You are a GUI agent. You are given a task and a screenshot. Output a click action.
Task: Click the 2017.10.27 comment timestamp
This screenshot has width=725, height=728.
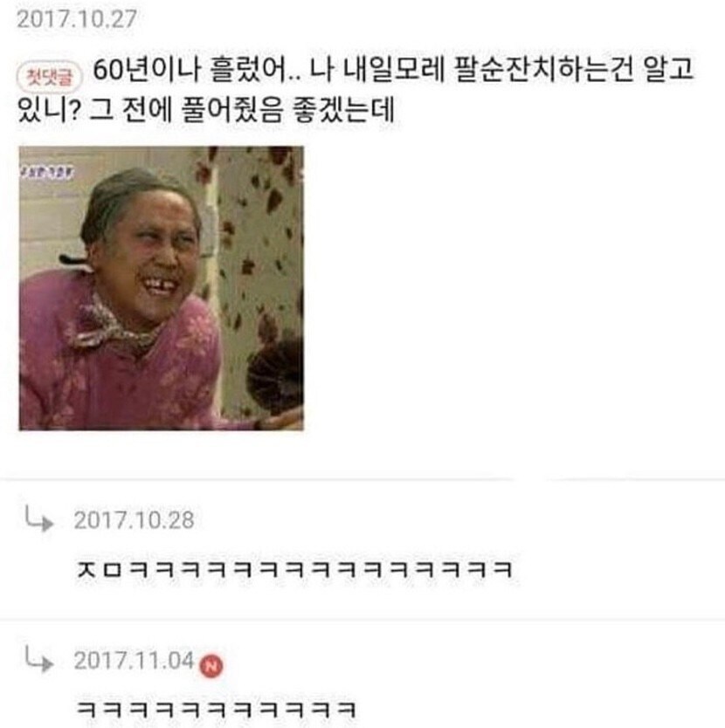click(77, 19)
